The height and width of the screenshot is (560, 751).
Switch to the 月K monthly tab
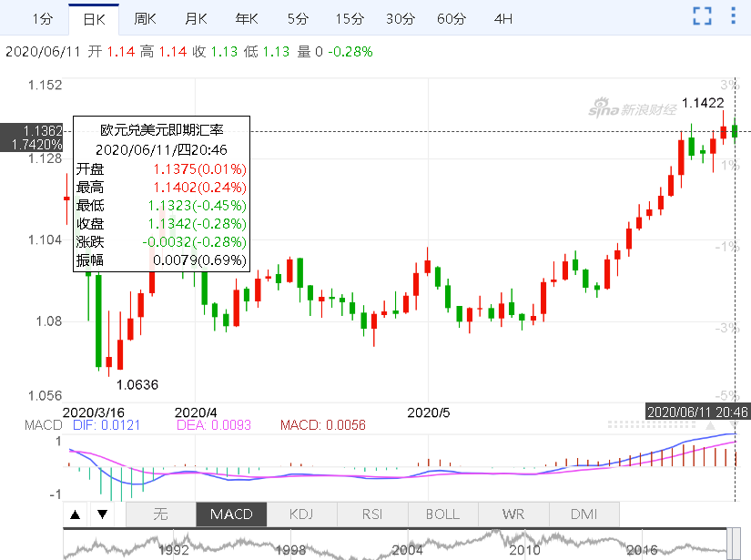196,19
